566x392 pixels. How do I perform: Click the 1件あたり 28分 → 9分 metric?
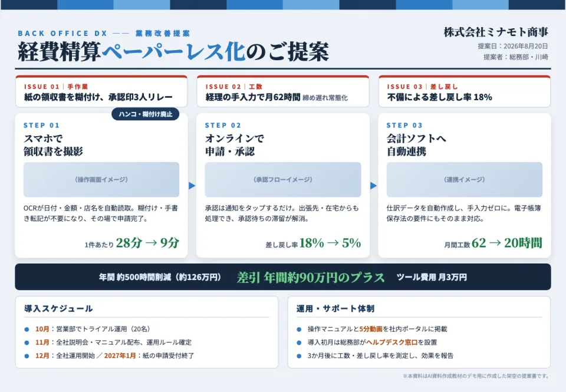[131, 243]
